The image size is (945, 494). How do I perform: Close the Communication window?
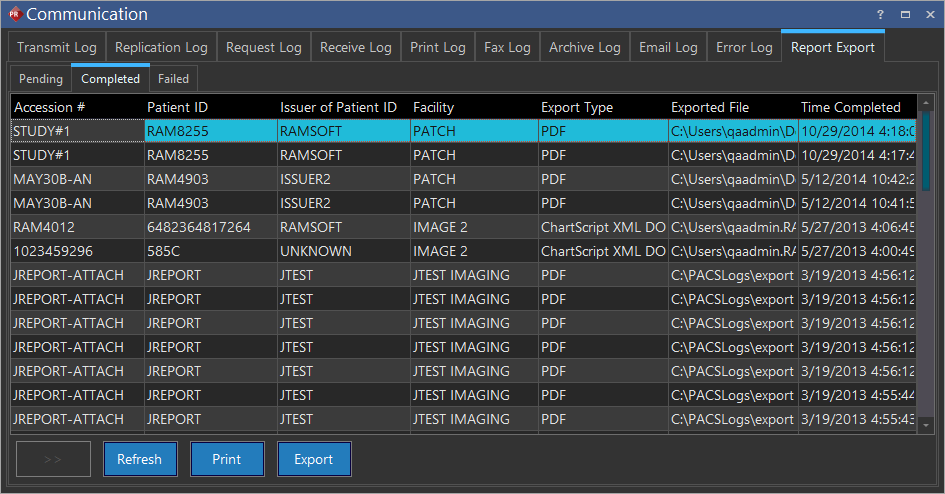tap(929, 14)
